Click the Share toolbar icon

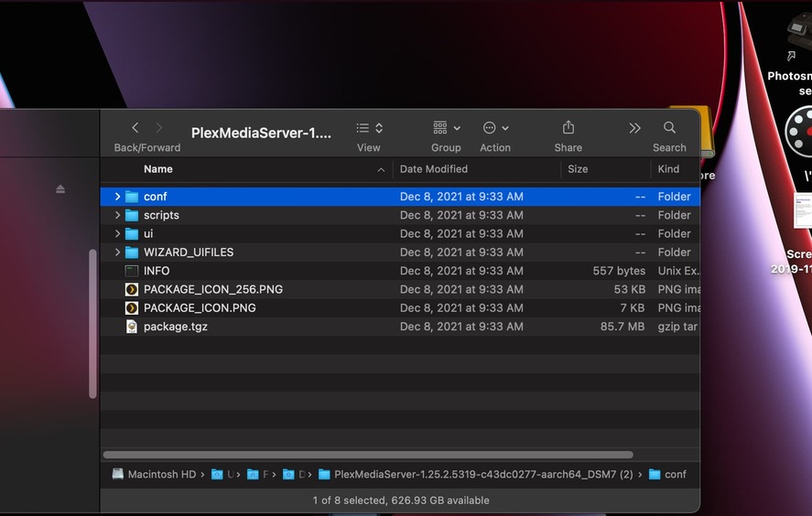568,127
